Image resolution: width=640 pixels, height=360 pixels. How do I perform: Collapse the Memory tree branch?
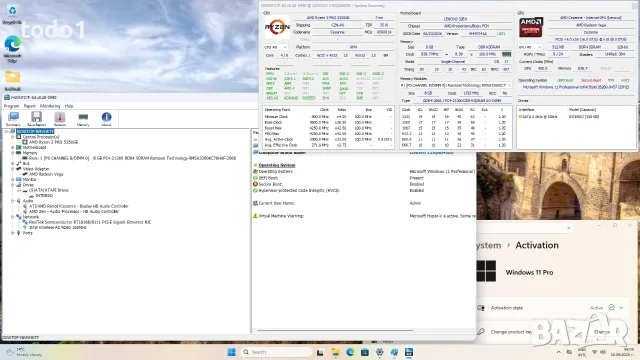pyautogui.click(x=13, y=153)
